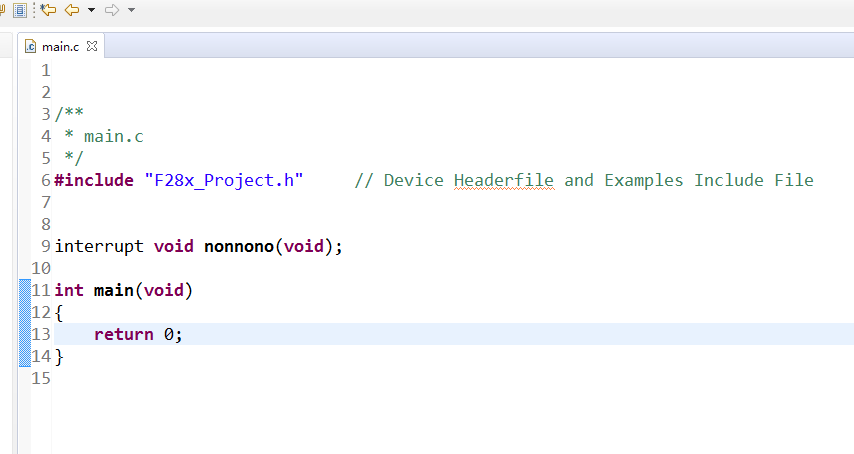Open the forward history dropdown arrow
Screen dimensions: 854x454
[132, 10]
